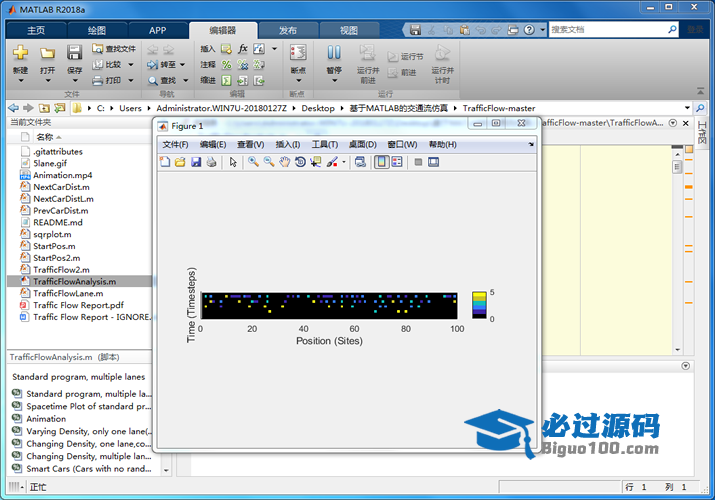Toggle Figure 1 edit plot arrow tool
The width and height of the screenshot is (715, 500).
(x=233, y=162)
